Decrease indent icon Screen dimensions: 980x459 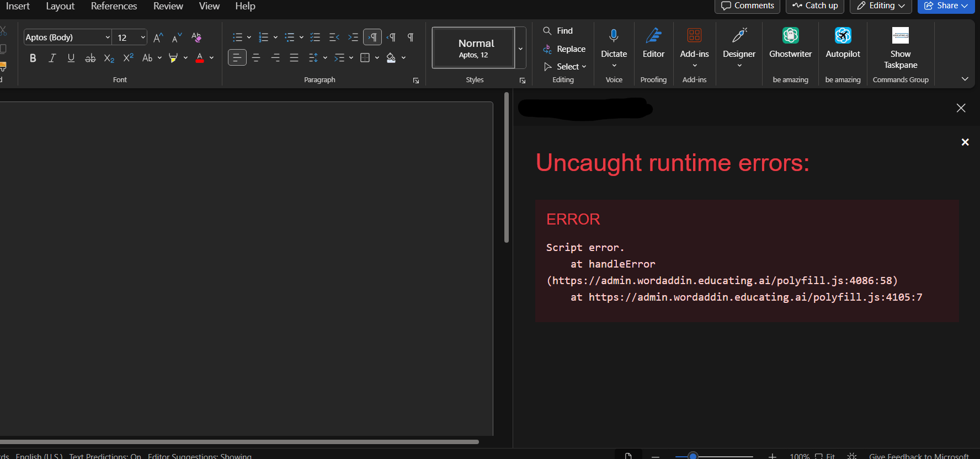coord(334,38)
